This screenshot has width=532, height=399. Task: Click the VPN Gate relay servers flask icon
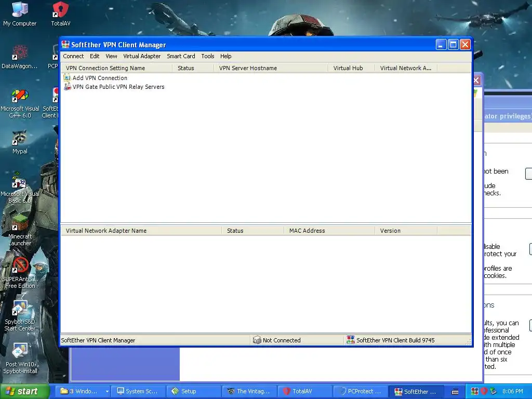click(67, 87)
